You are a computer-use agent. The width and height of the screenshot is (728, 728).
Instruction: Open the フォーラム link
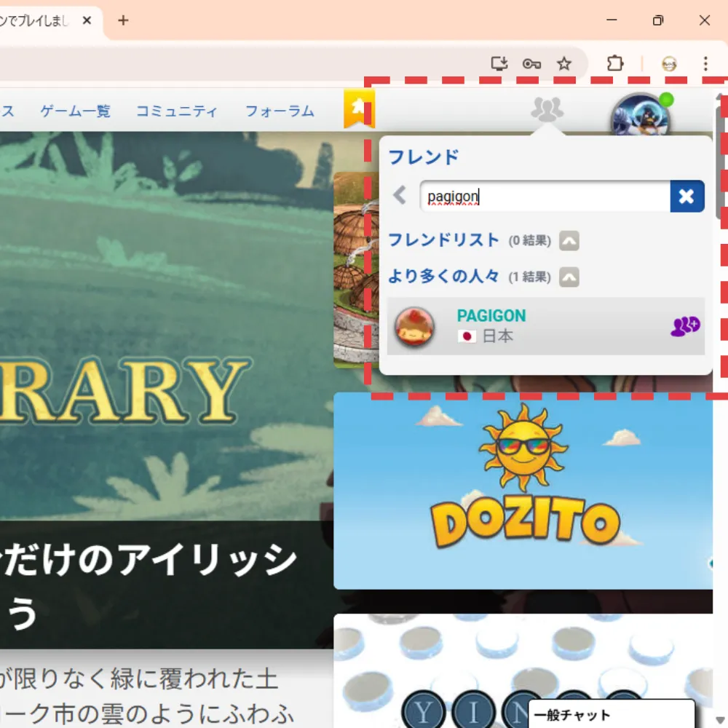(280, 111)
